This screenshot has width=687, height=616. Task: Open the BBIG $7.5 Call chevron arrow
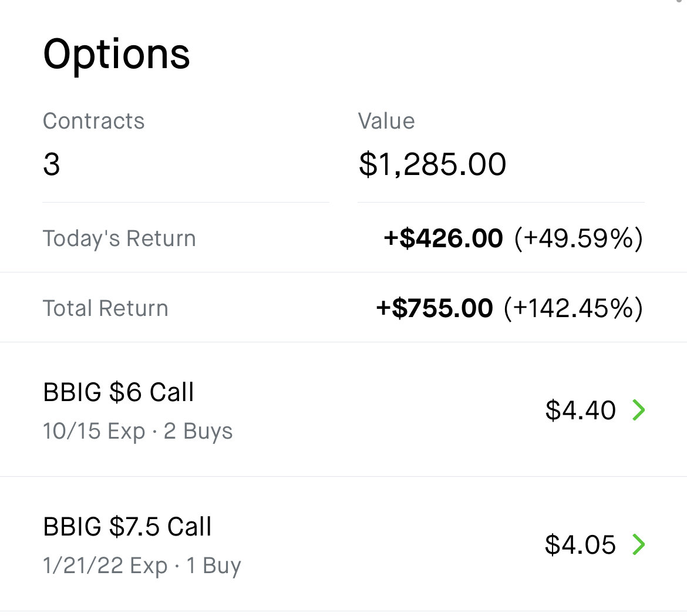(639, 544)
